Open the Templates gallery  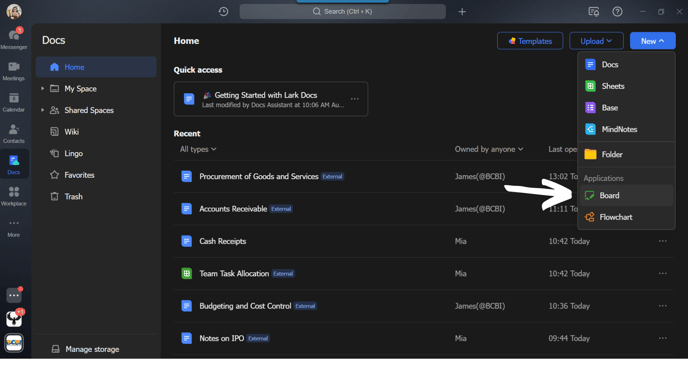click(530, 41)
